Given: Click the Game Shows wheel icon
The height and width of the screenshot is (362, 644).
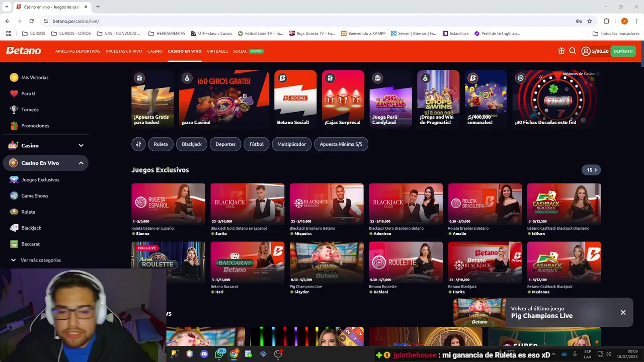Looking at the screenshot, I should pos(14,196).
